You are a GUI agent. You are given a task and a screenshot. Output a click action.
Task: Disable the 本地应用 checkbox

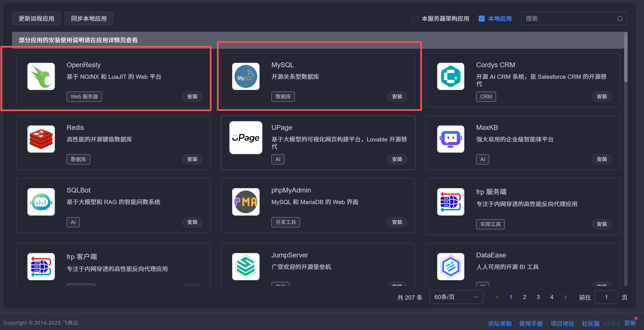[x=482, y=18]
